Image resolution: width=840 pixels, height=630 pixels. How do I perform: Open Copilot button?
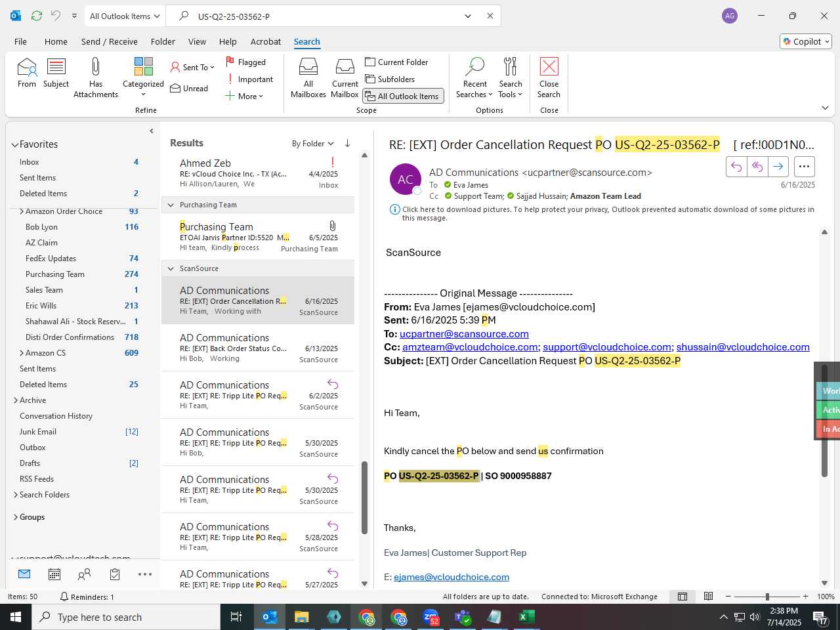806,41
